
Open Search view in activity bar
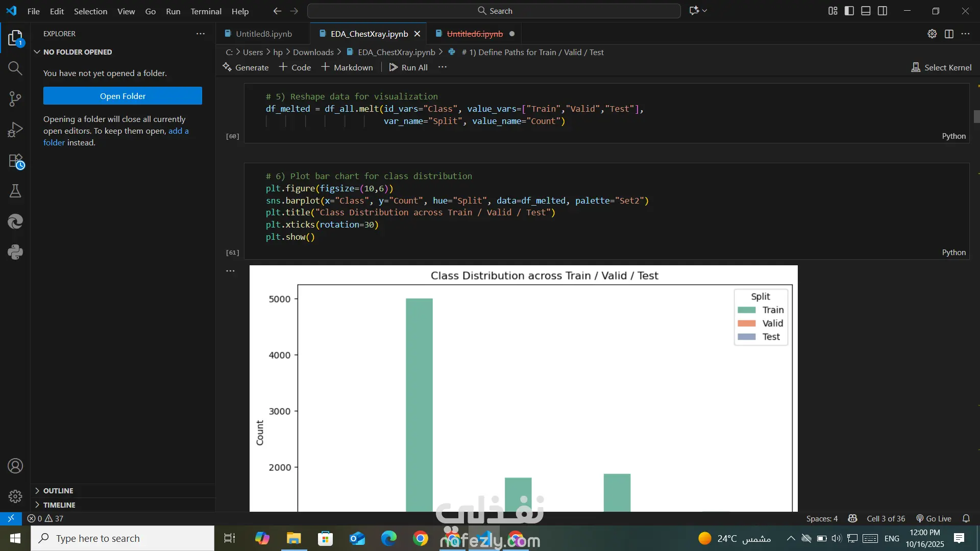tap(15, 68)
